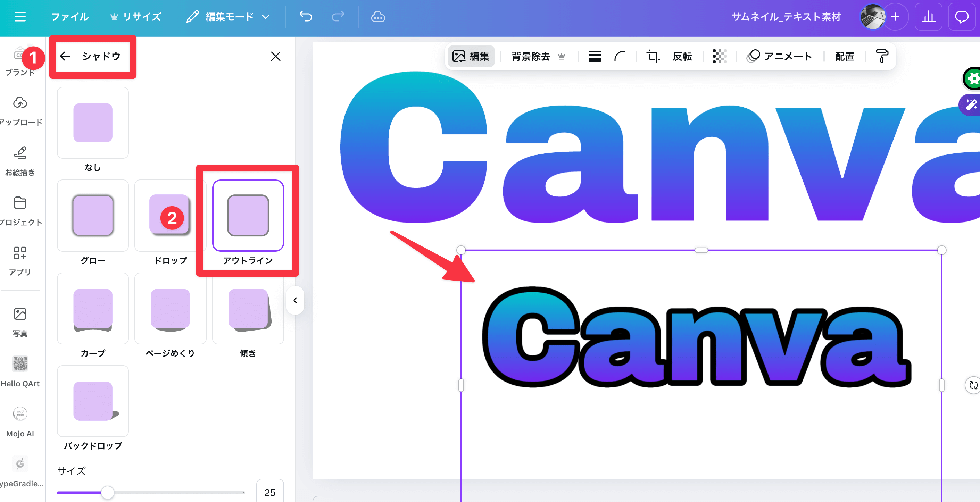The height and width of the screenshot is (502, 980).
Task: Click the corner rounding icon
Action: (x=620, y=56)
